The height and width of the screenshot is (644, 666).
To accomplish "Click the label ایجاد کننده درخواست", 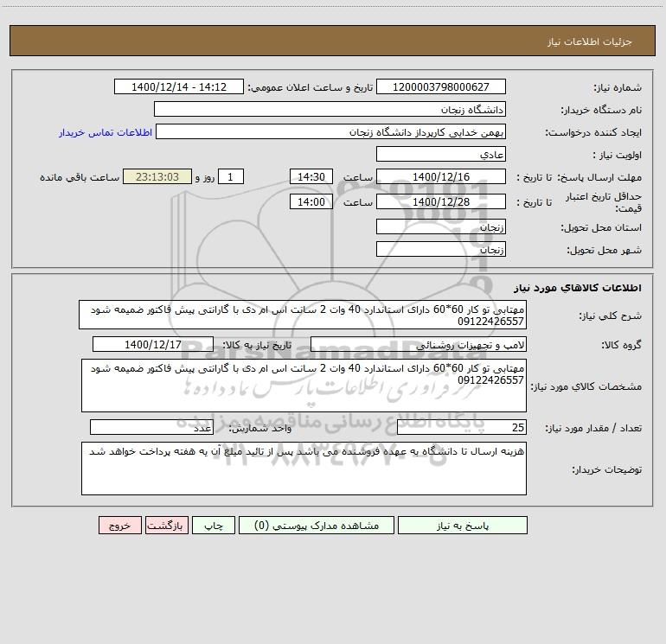I will tap(593, 132).
